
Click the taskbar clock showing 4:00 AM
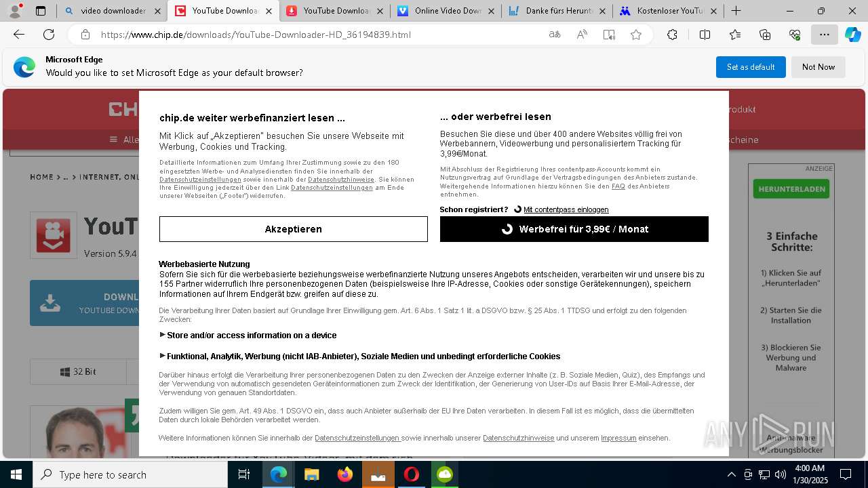tap(810, 474)
